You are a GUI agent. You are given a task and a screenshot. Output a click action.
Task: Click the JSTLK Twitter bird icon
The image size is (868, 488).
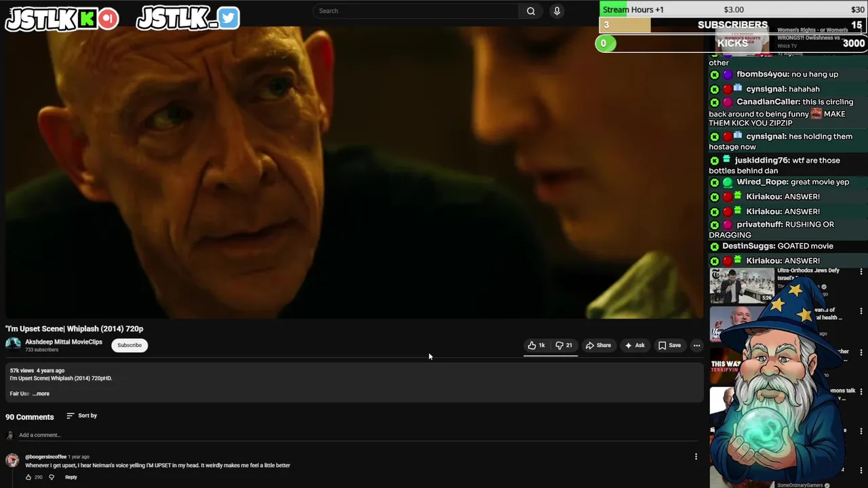(x=229, y=18)
